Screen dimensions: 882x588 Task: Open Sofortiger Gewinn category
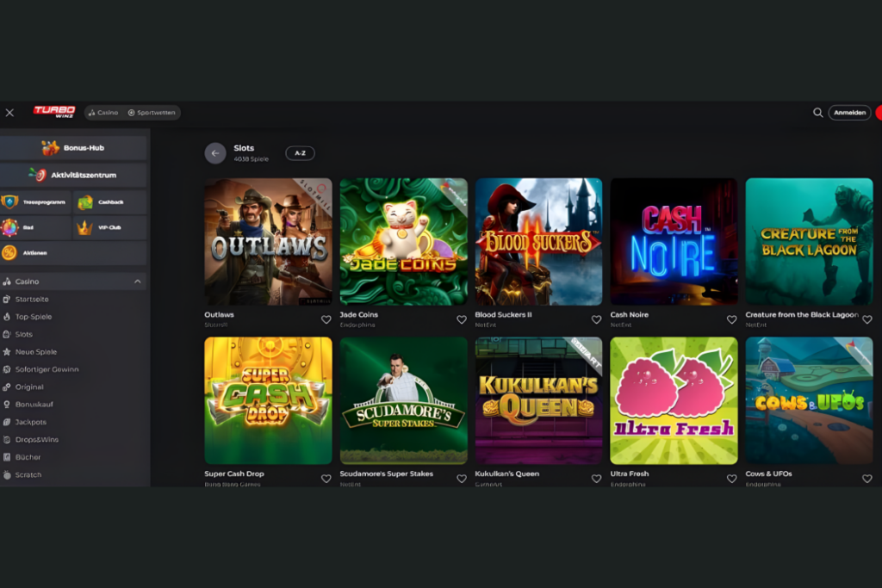[x=47, y=369]
